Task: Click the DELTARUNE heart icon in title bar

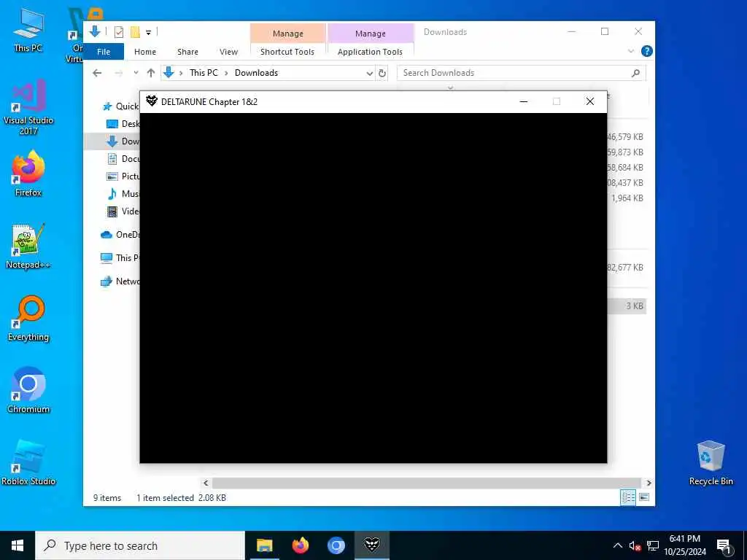Action: click(x=152, y=101)
